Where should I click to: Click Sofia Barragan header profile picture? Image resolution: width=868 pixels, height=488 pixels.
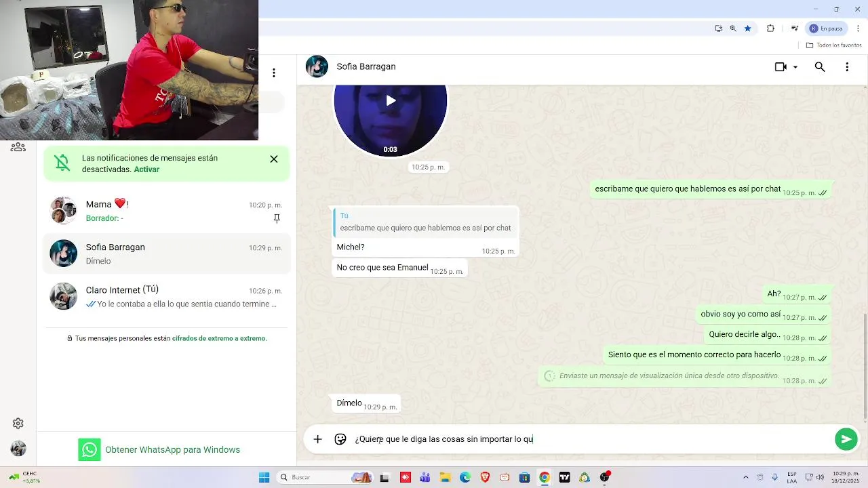[317, 66]
